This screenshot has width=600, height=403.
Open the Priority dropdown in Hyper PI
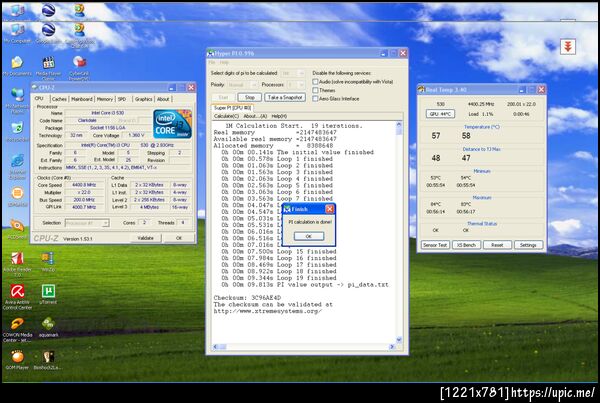click(x=242, y=85)
